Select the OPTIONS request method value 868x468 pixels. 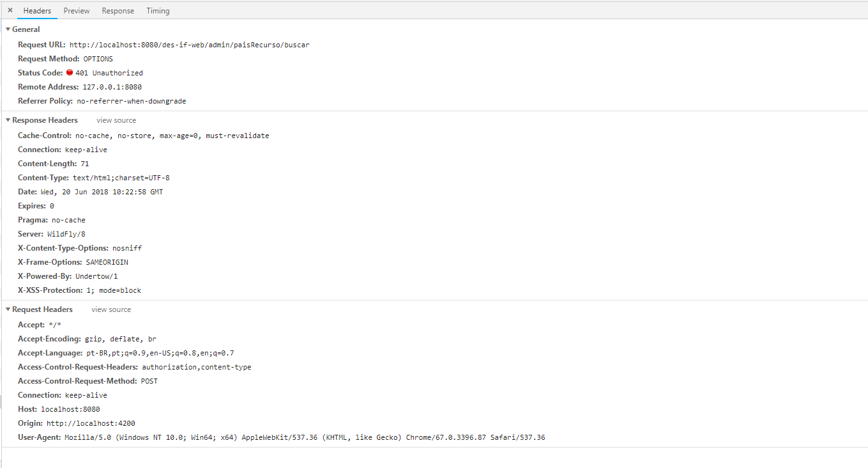tap(98, 59)
